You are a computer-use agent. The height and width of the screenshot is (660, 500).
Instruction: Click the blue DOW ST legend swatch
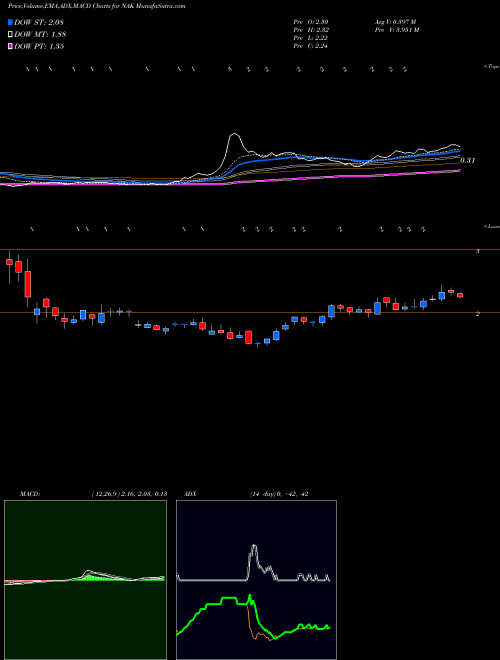point(10,23)
